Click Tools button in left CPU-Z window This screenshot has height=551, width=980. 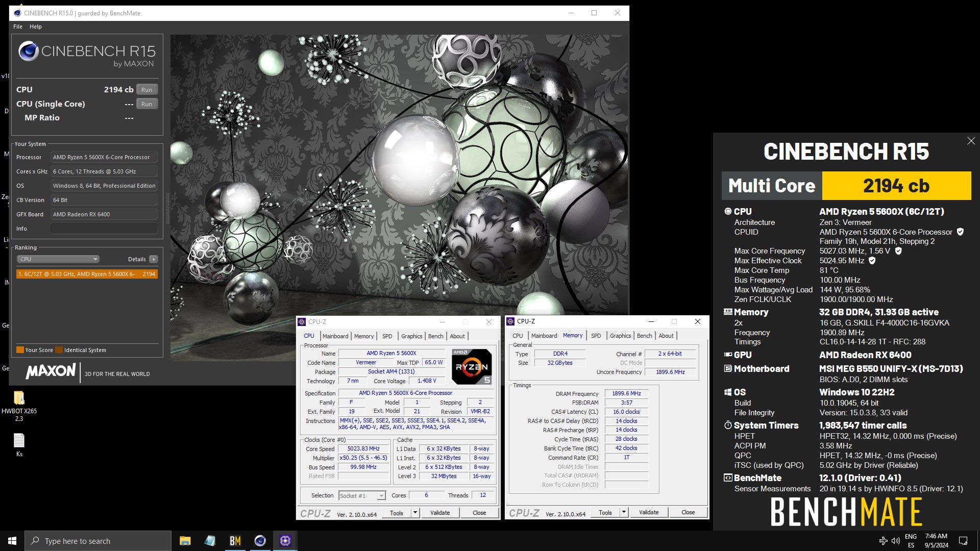pos(397,513)
